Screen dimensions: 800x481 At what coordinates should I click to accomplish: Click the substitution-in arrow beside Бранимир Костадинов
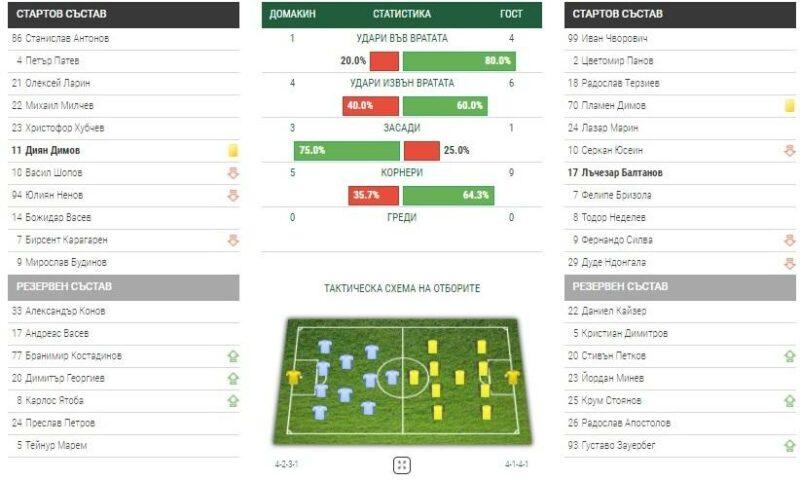click(x=233, y=356)
